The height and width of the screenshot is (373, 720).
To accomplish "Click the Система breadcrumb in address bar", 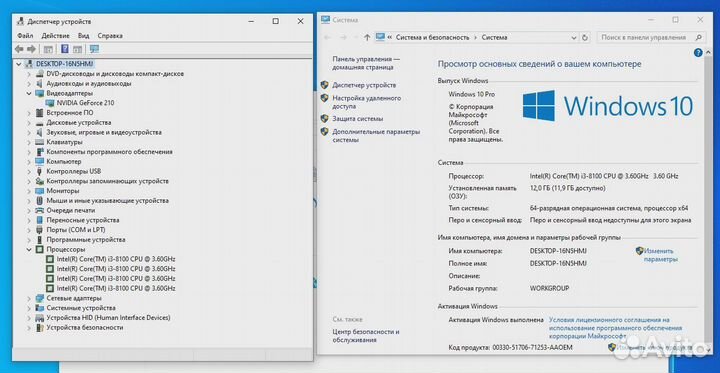I will click(x=495, y=38).
